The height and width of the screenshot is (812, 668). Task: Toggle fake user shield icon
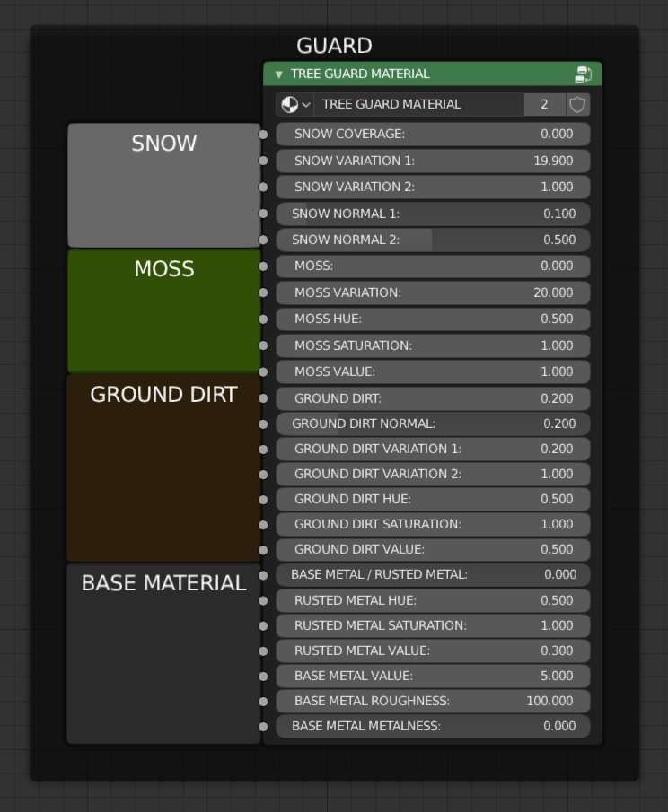pyautogui.click(x=577, y=105)
